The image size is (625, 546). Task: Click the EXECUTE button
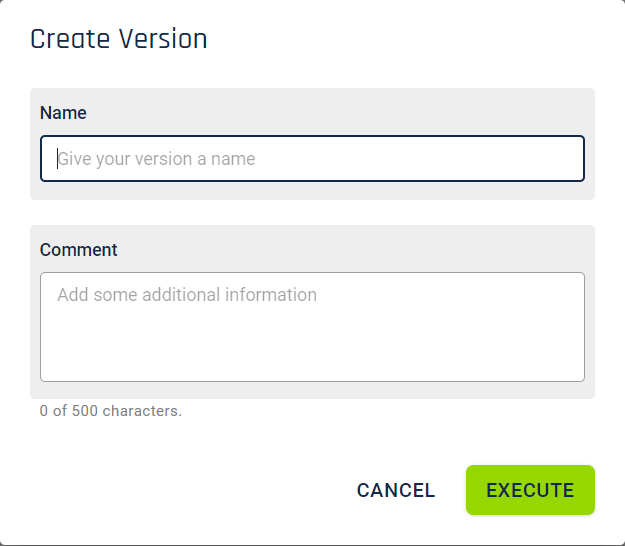[x=530, y=490]
